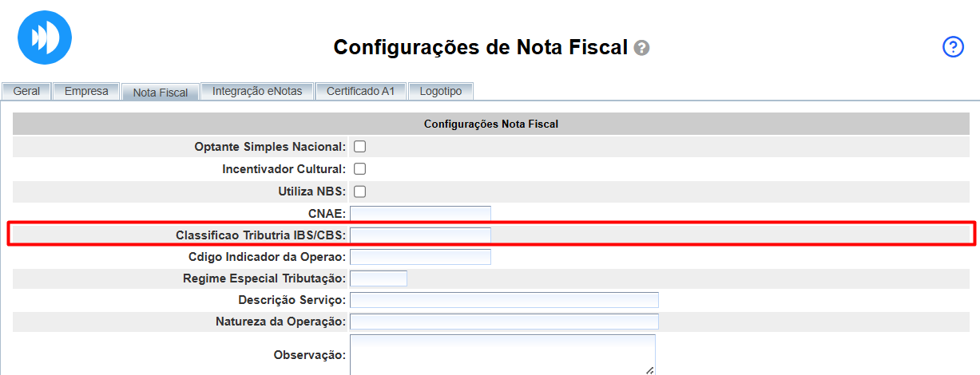Switch to the Geral tab
This screenshot has height=375, width=980.
[x=26, y=91]
